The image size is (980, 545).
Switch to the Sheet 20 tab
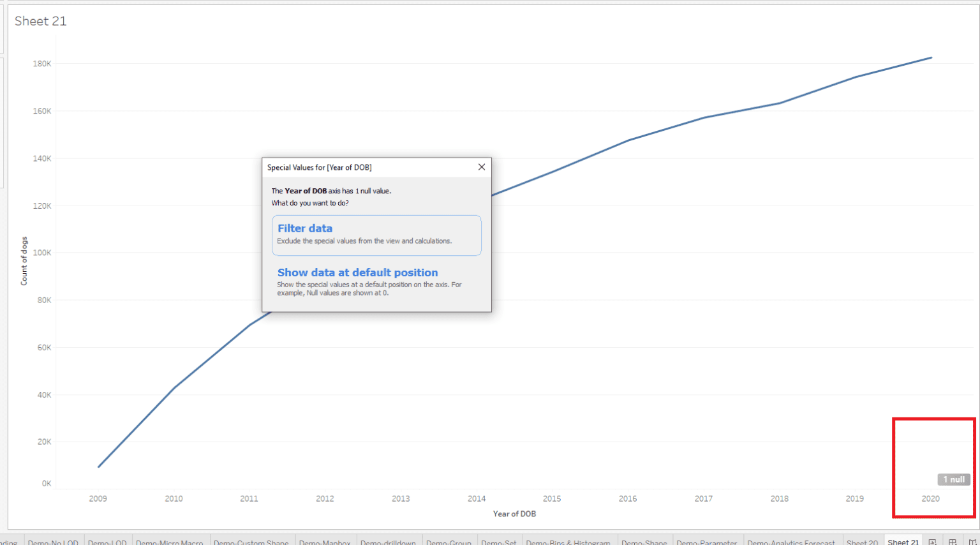(x=863, y=542)
